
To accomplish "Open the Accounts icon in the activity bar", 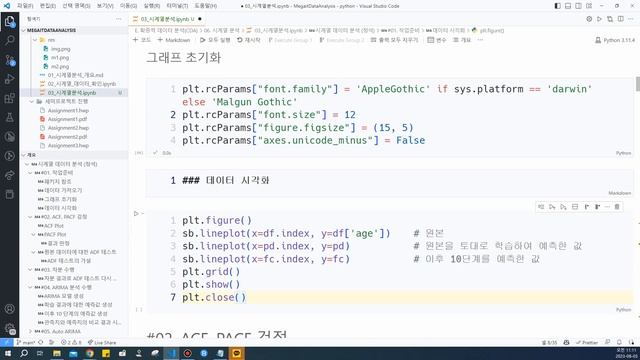I will tap(9, 309).
